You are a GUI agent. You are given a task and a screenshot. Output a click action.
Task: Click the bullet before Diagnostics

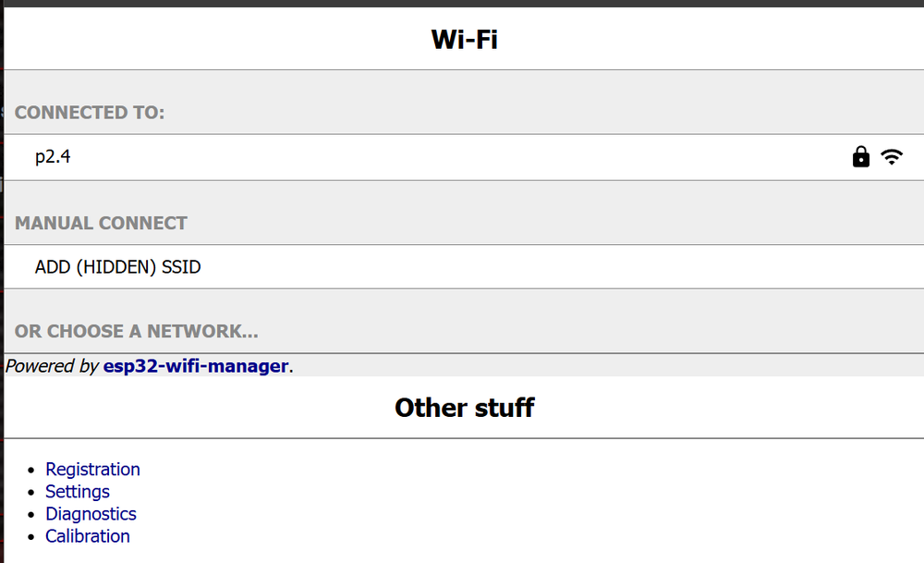[x=32, y=515]
